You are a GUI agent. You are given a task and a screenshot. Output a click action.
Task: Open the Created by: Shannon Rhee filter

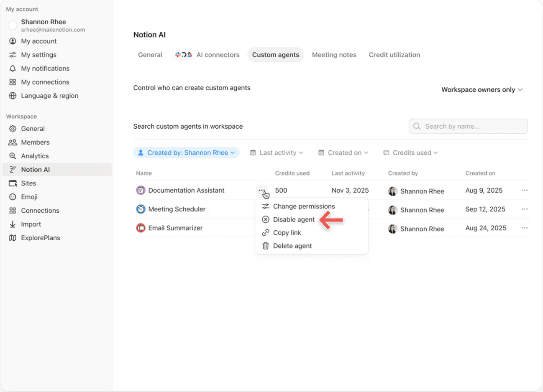point(187,153)
